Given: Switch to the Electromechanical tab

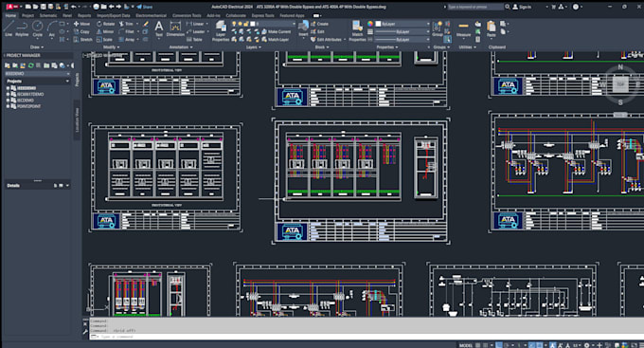Looking at the screenshot, I should tap(152, 15).
